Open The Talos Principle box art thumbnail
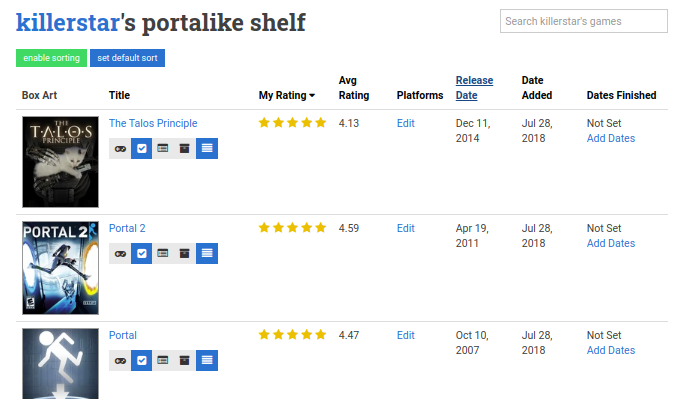The height and width of the screenshot is (399, 698). point(61,162)
